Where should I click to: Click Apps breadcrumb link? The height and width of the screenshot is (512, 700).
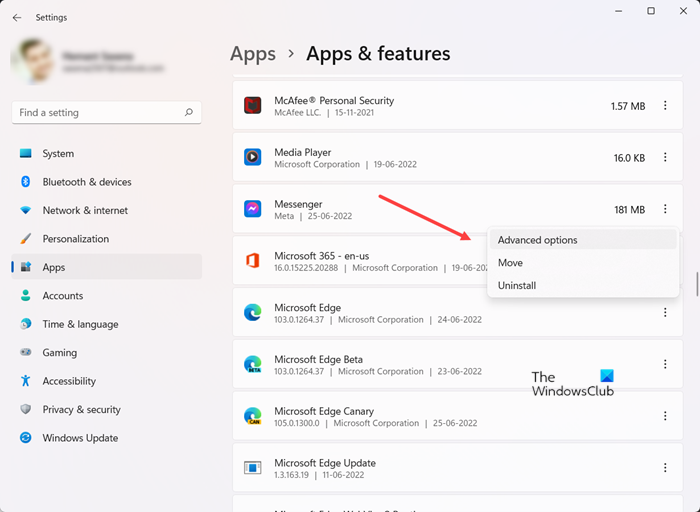click(x=253, y=54)
